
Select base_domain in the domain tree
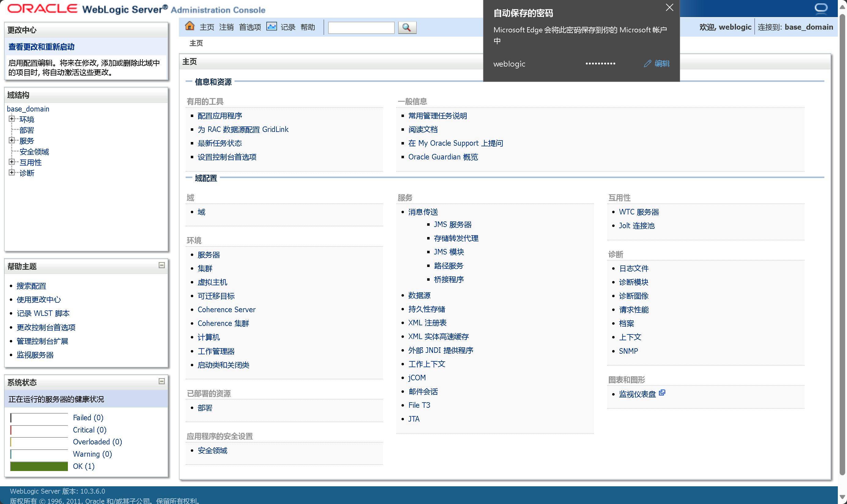28,109
